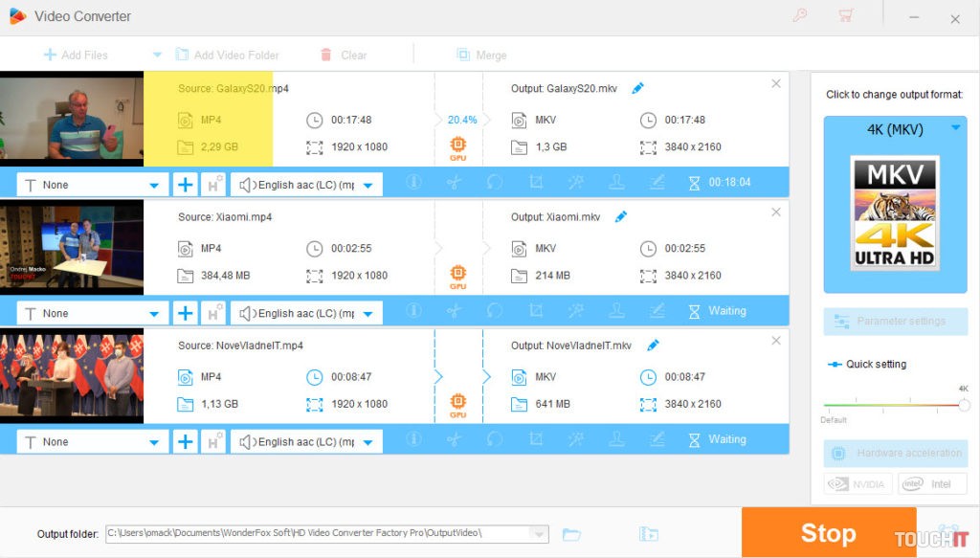Expand subtitle dropdown None for GalaxyS20

coord(153,185)
